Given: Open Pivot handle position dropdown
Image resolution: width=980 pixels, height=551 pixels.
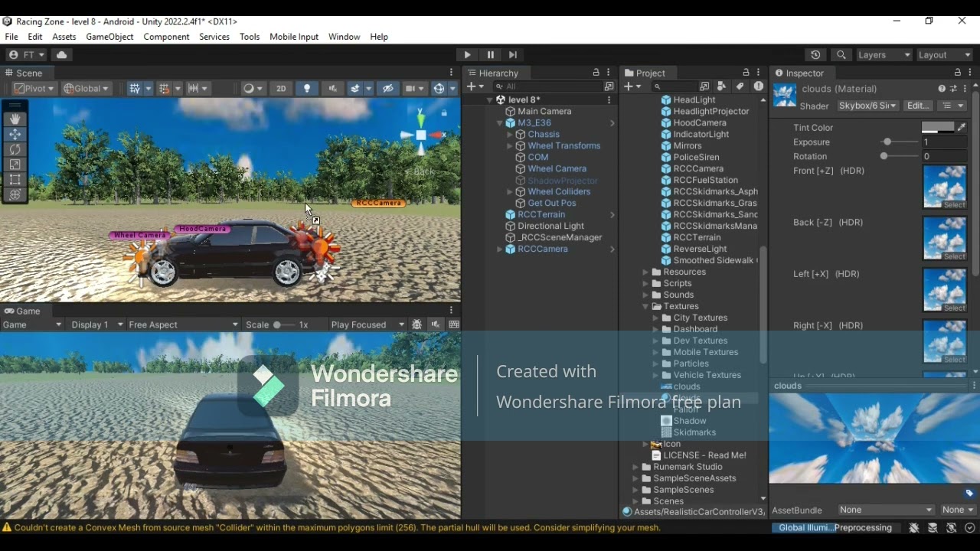Looking at the screenshot, I should pyautogui.click(x=34, y=89).
